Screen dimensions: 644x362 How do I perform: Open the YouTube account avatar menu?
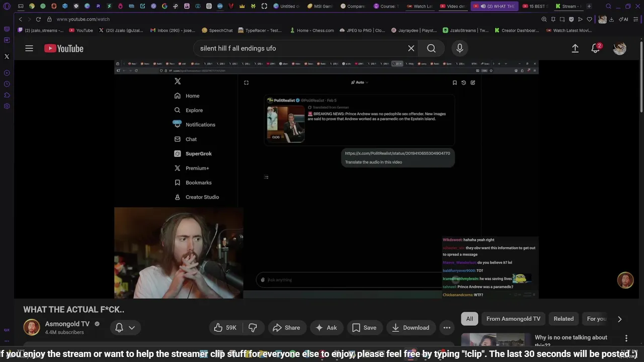tap(620, 48)
